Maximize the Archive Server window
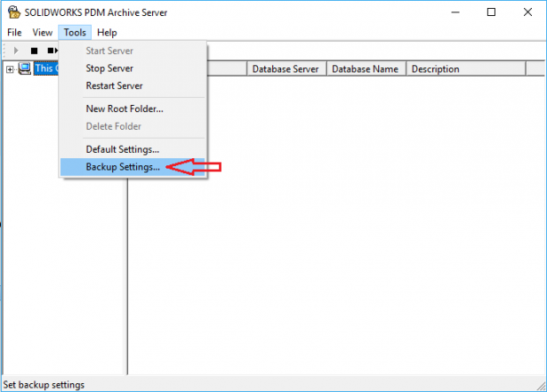 (491, 12)
